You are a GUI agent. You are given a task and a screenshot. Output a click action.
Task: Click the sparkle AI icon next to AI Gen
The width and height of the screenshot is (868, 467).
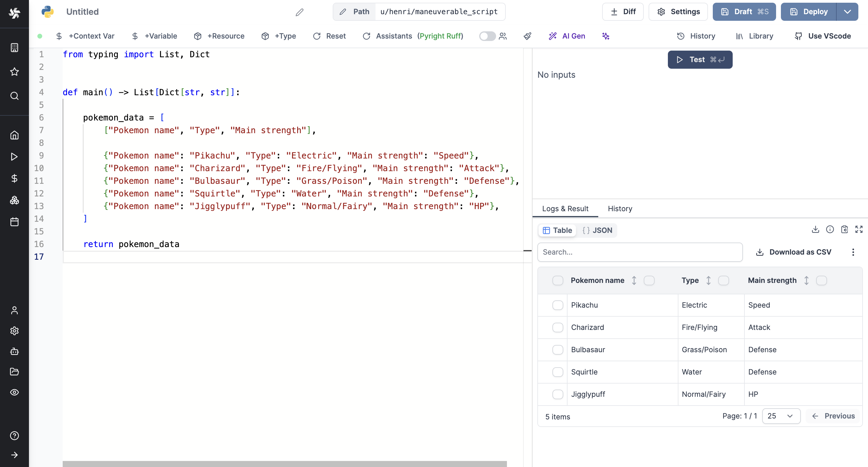pos(605,36)
